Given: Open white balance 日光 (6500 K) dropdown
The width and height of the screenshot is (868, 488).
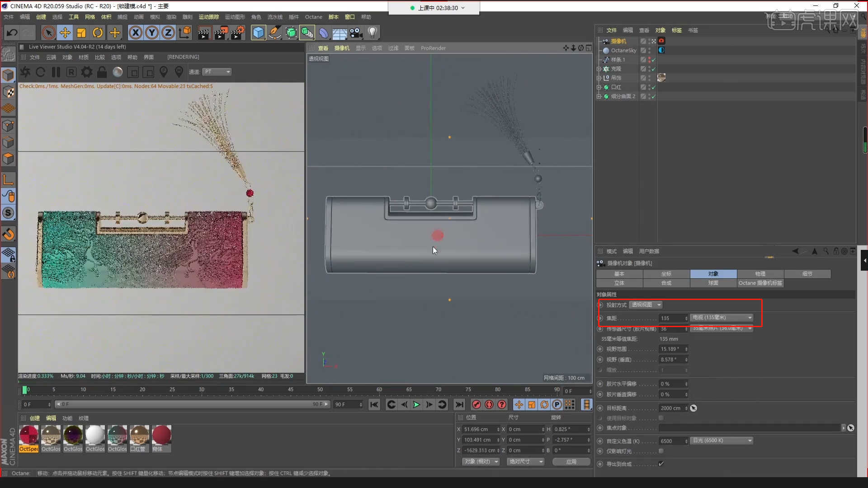Looking at the screenshot, I should 722,441.
